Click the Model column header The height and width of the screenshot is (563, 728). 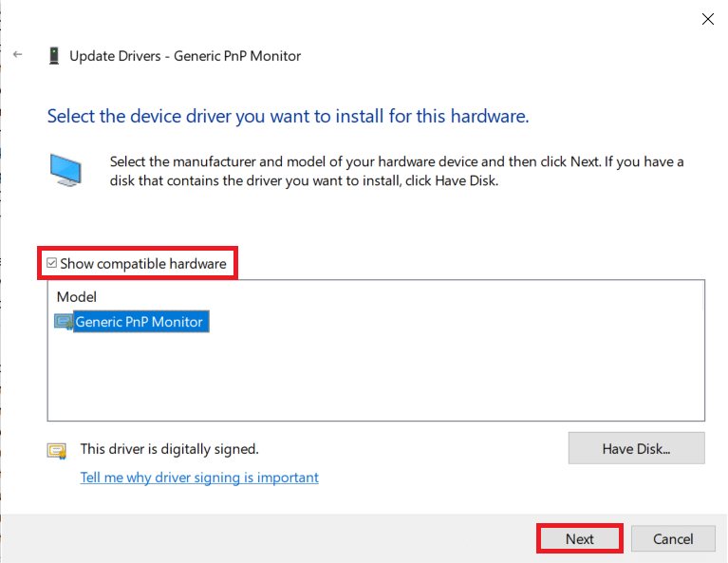(77, 297)
